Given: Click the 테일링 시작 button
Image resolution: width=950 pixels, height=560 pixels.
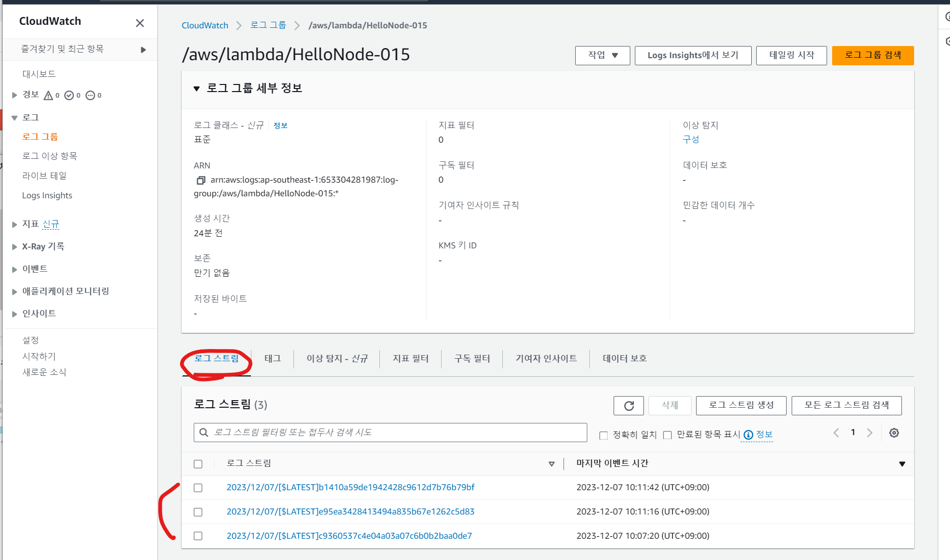Looking at the screenshot, I should tap(792, 55).
